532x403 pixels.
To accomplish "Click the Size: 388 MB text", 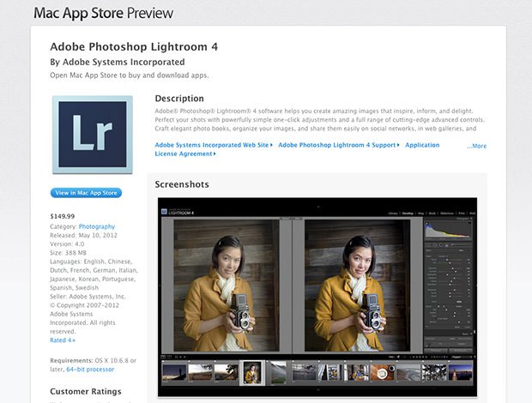I will click(x=68, y=253).
